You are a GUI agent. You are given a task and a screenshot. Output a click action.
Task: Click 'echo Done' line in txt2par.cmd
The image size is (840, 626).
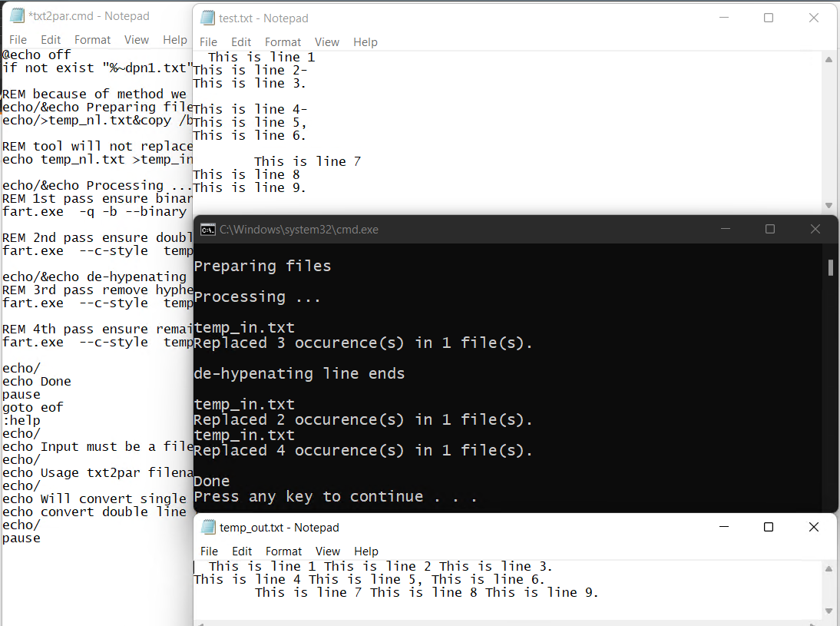tap(36, 382)
